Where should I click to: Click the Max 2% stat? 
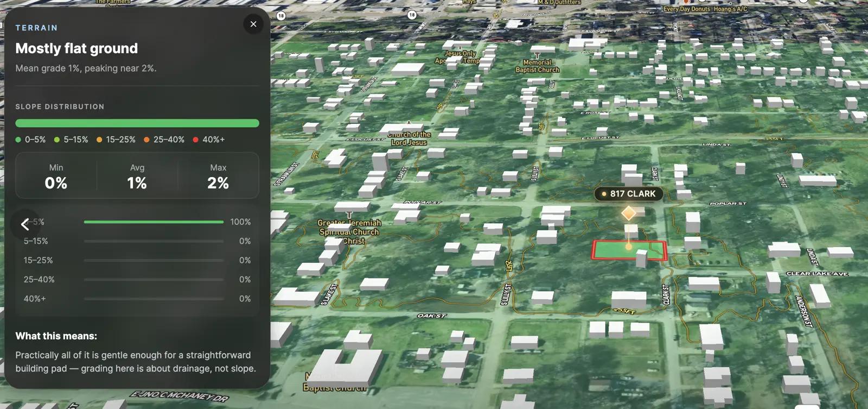[218, 177]
